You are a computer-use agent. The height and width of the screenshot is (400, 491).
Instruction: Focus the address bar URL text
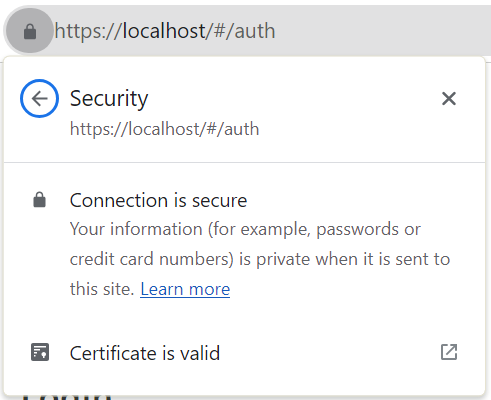(x=165, y=31)
